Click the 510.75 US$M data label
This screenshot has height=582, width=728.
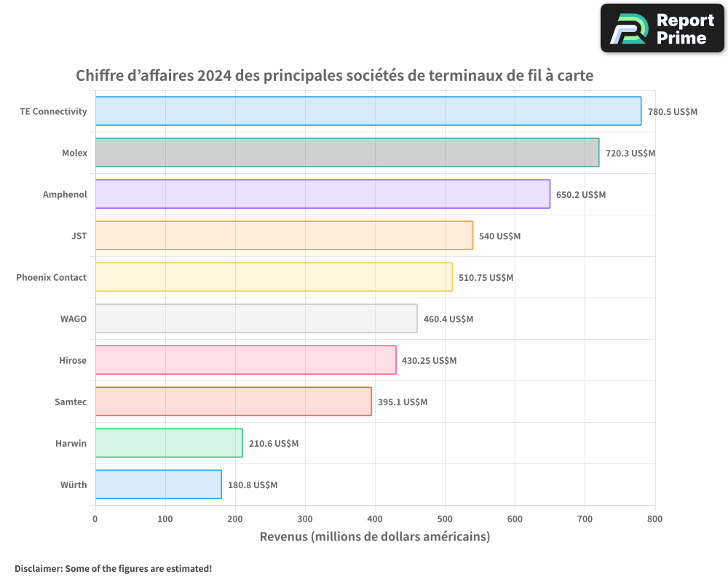486,278
